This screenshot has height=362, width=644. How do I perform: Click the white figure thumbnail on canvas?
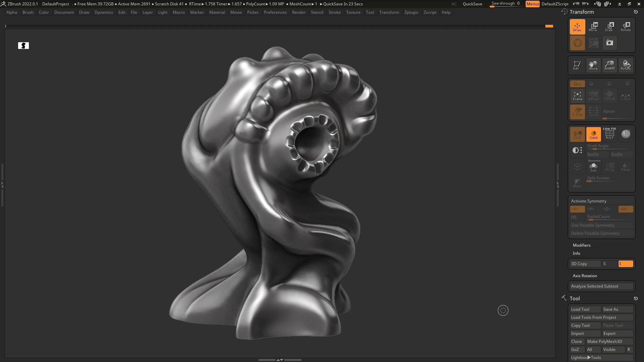(23, 46)
